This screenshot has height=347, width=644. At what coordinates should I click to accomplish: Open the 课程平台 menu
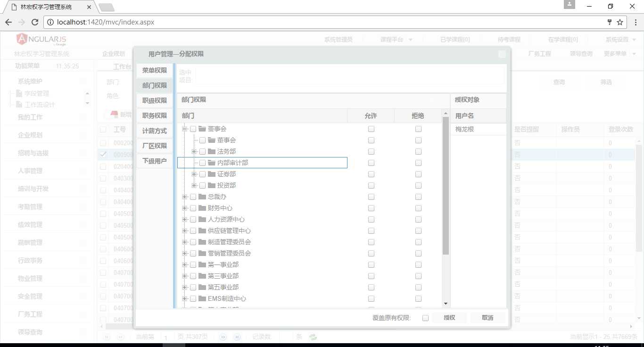396,40
